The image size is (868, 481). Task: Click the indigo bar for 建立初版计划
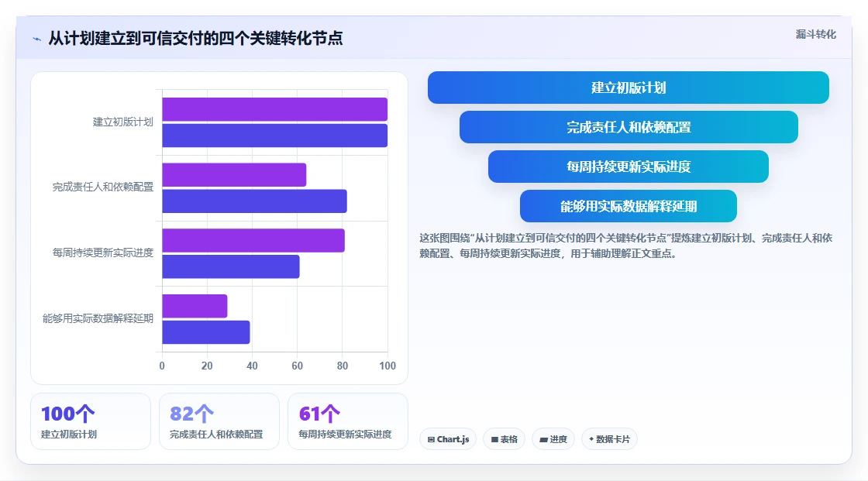(274, 136)
